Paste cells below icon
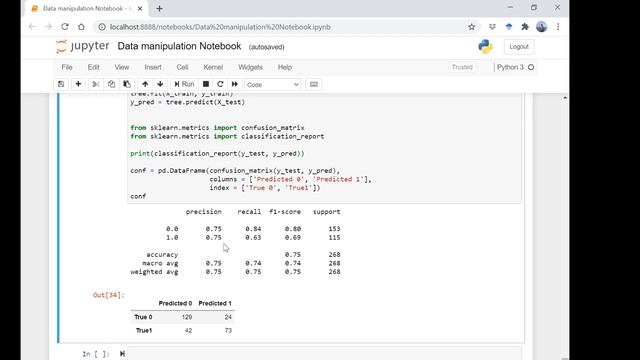This screenshot has width=640, height=360. [x=127, y=84]
